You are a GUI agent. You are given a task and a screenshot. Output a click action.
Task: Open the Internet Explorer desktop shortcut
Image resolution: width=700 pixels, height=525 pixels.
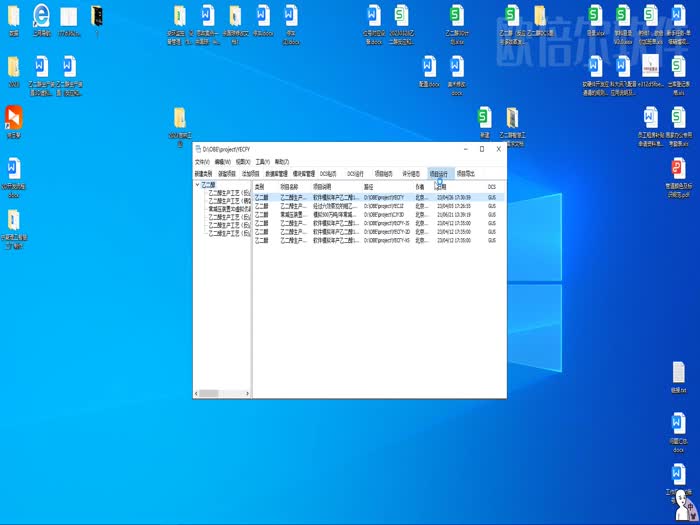[42, 16]
